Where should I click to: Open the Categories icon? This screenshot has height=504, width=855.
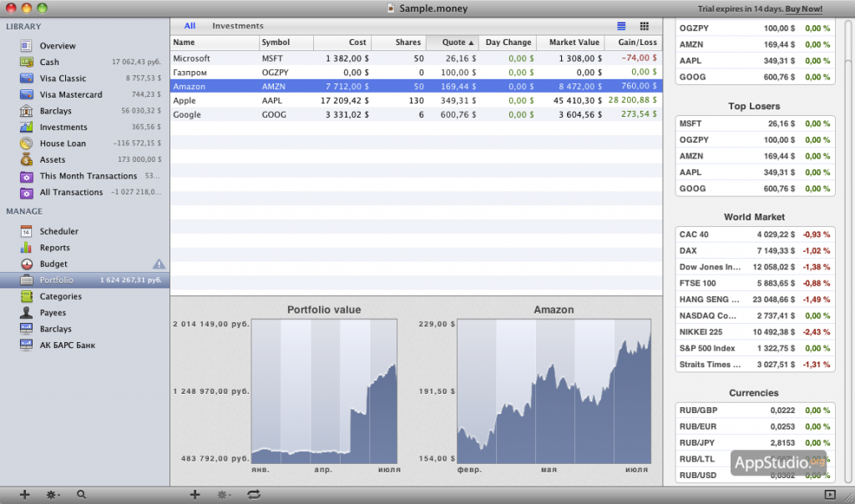pyautogui.click(x=26, y=296)
